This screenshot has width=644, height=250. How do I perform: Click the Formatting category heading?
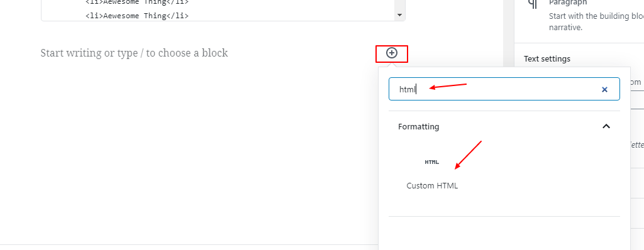tap(418, 126)
